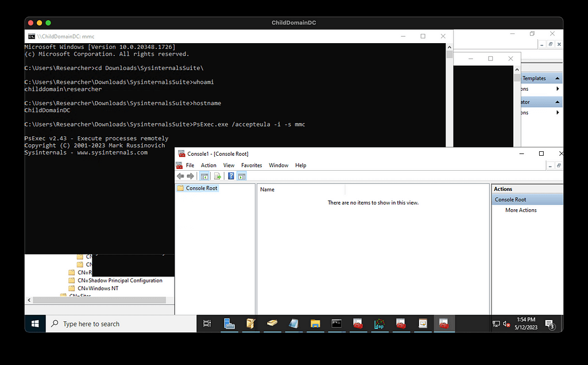This screenshot has width=588, height=365.
Task: Open the Favorites menu in Console1
Action: coord(251,165)
